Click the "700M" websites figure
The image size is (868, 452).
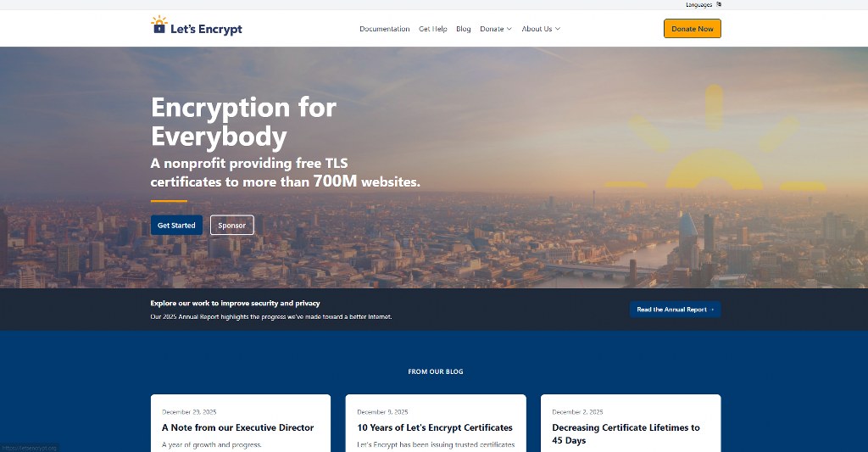tap(336, 181)
